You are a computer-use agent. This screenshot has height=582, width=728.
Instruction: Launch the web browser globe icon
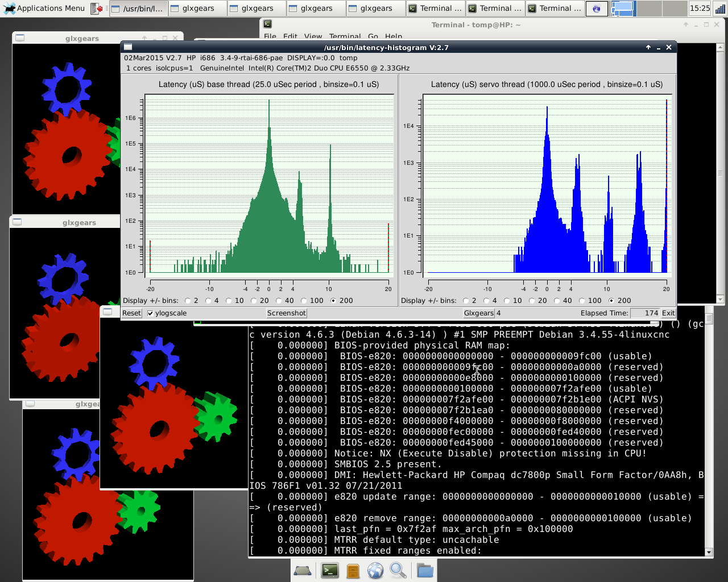(x=375, y=570)
